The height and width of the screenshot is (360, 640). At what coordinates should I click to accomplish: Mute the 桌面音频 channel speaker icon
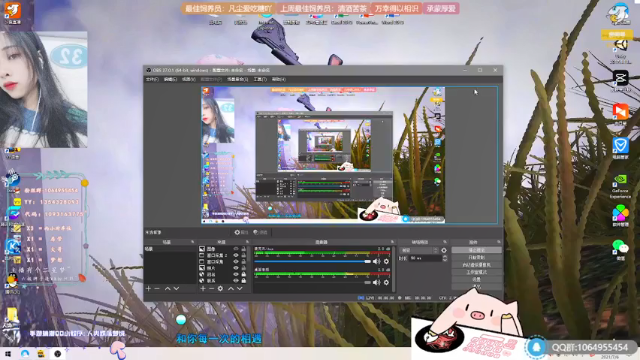tap(376, 282)
